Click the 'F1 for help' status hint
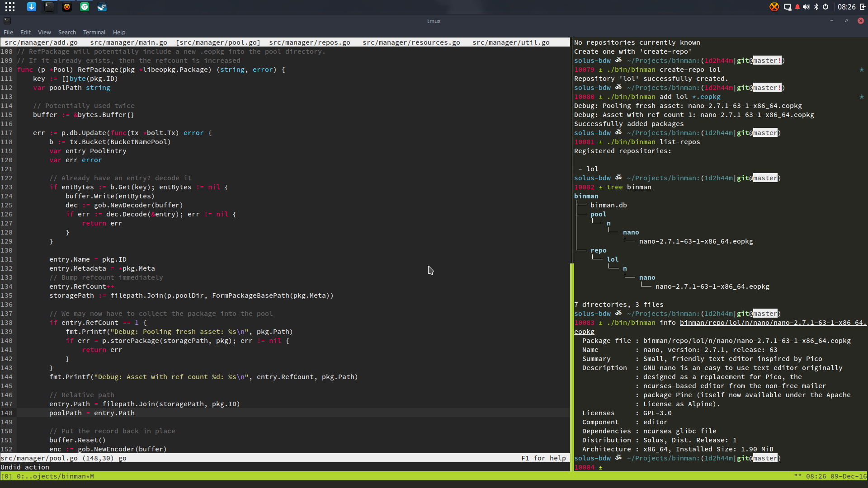Viewport: 868px width, 488px height. point(543,458)
